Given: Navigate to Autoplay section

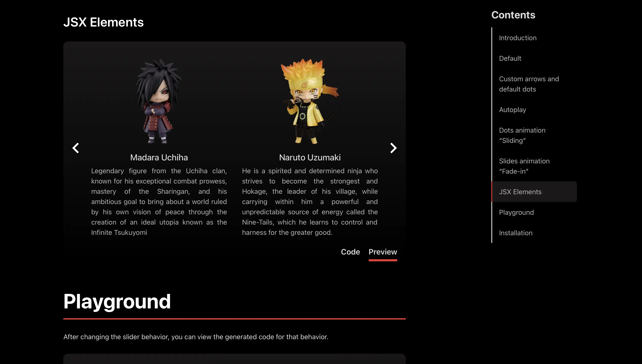Looking at the screenshot, I should pos(512,109).
